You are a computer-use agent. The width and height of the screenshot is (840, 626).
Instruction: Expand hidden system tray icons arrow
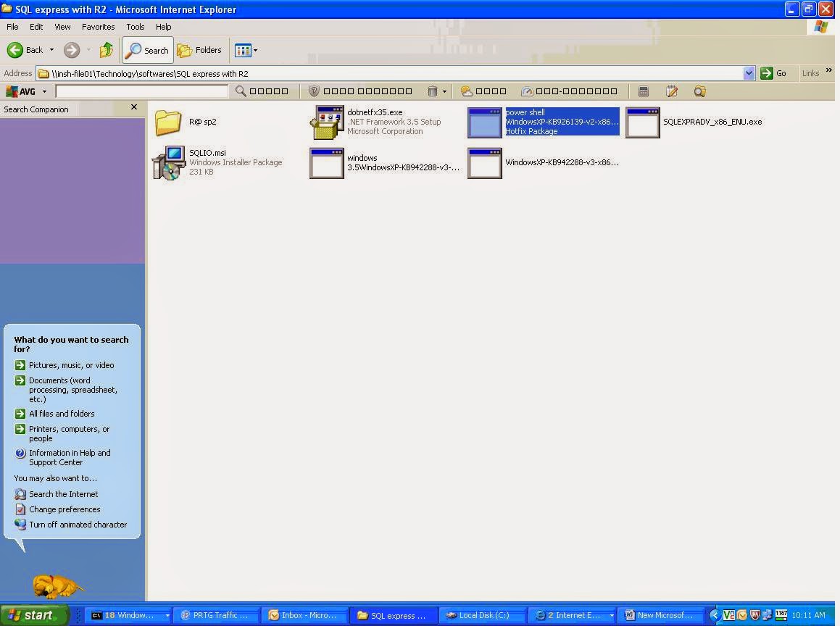(x=714, y=615)
